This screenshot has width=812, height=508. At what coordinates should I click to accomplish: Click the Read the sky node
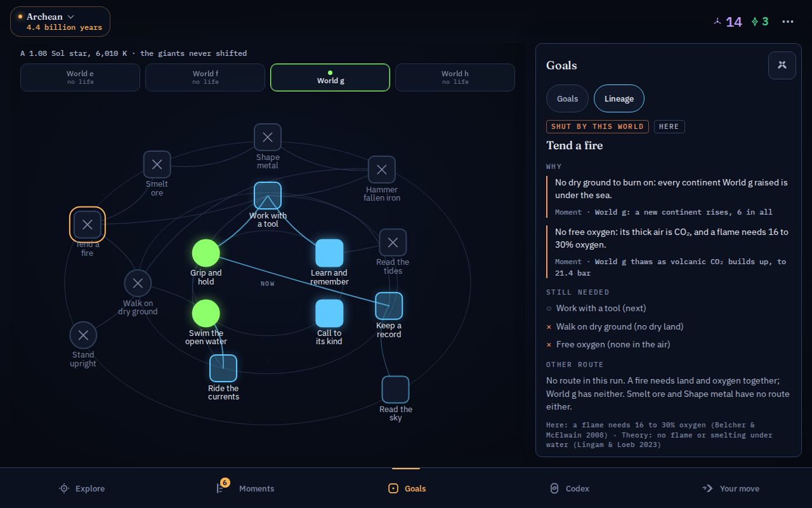coord(395,390)
